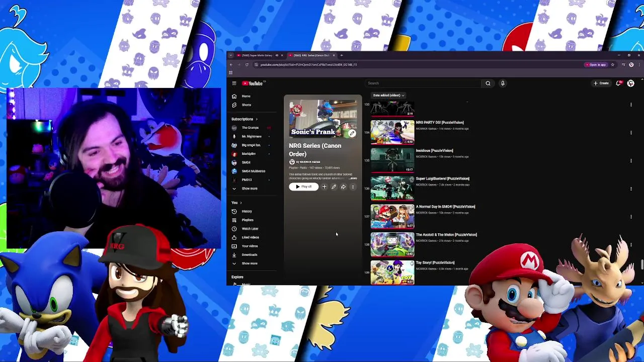Open the YouTube account avatar menu
The height and width of the screenshot is (362, 644).
pos(630,83)
